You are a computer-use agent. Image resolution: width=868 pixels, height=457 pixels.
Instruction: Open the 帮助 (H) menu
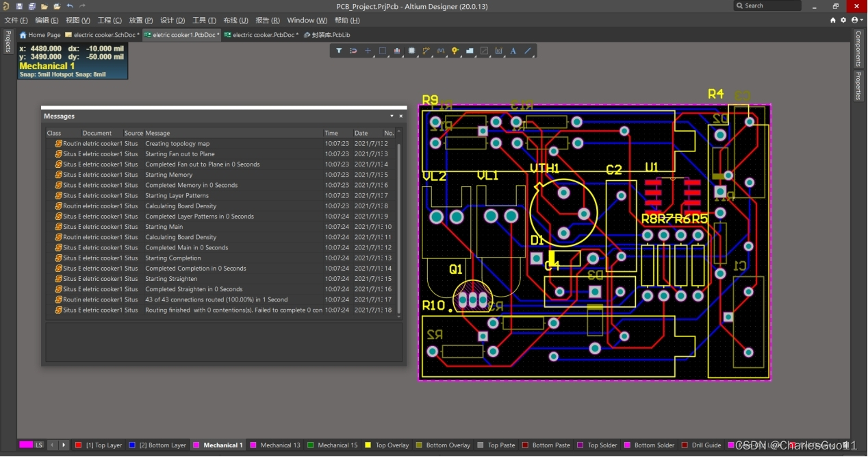[347, 21]
